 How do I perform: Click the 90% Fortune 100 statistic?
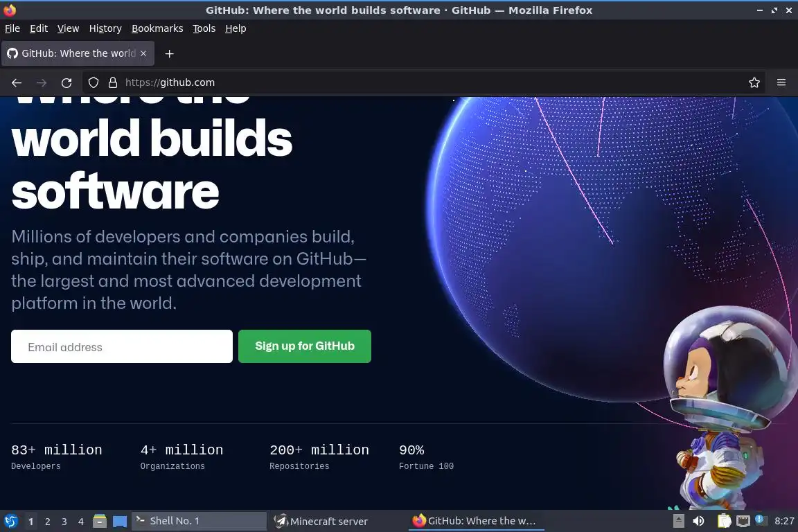tap(426, 456)
